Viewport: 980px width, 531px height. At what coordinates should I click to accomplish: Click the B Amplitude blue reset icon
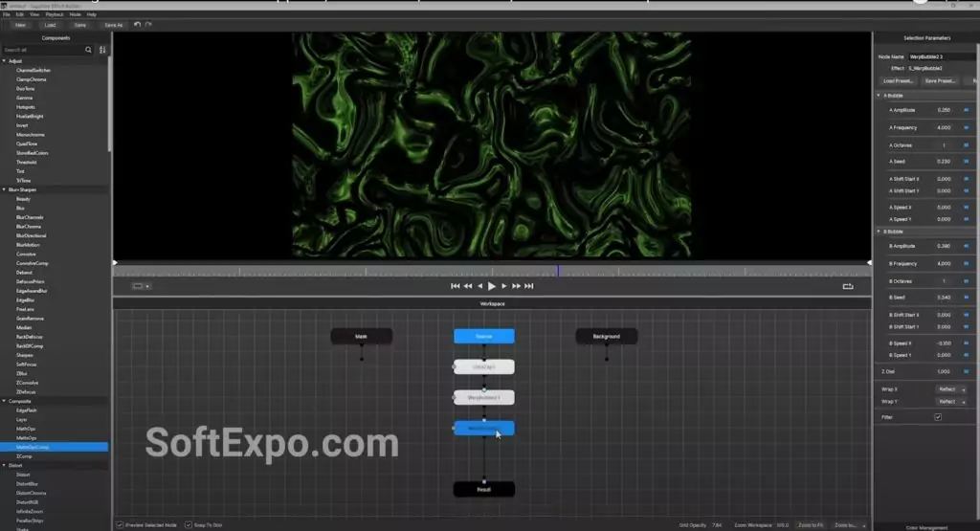(x=966, y=246)
